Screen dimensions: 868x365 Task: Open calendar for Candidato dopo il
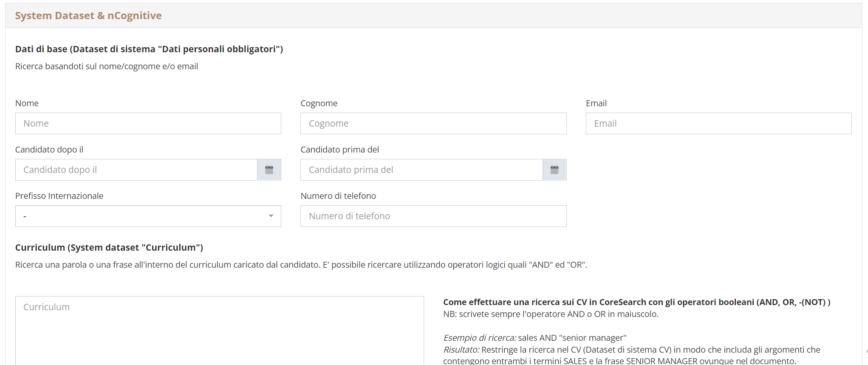tap(269, 170)
